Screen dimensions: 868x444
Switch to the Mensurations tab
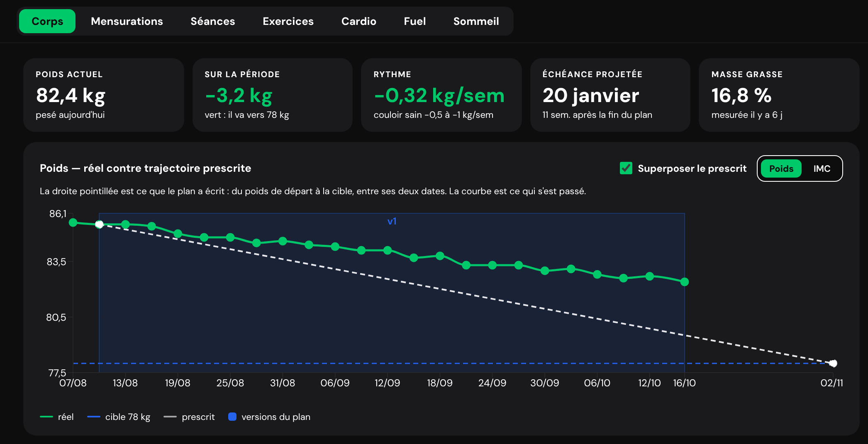click(127, 21)
